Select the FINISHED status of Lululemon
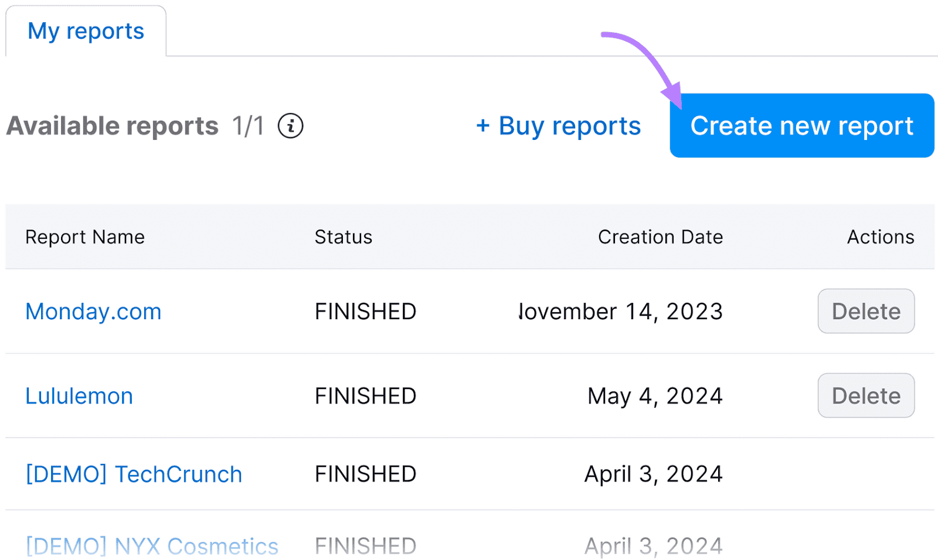 point(365,395)
